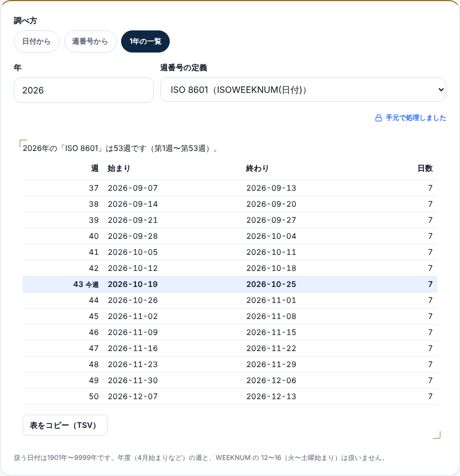The width and height of the screenshot is (460, 476).
Task: Click the 日数 column header
Action: [x=425, y=168]
